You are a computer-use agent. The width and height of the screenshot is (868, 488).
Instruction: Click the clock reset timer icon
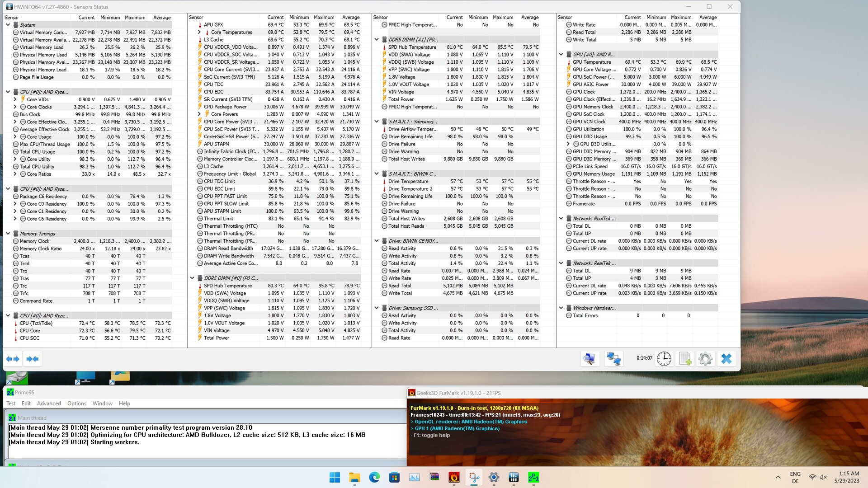[664, 359]
